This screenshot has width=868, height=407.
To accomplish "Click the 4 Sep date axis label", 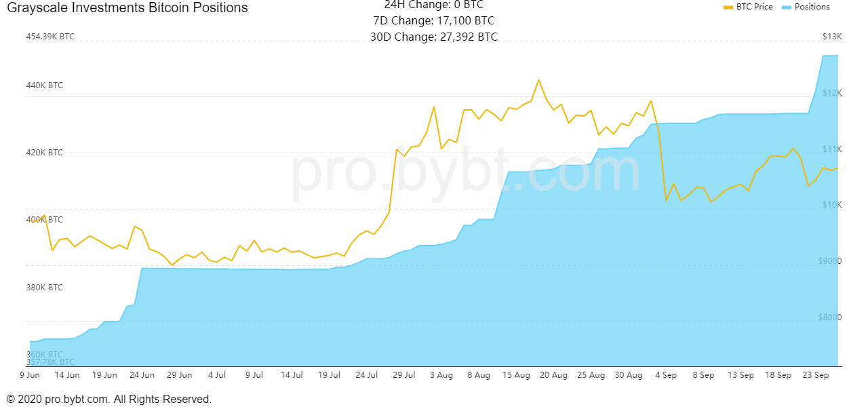I will [x=666, y=374].
